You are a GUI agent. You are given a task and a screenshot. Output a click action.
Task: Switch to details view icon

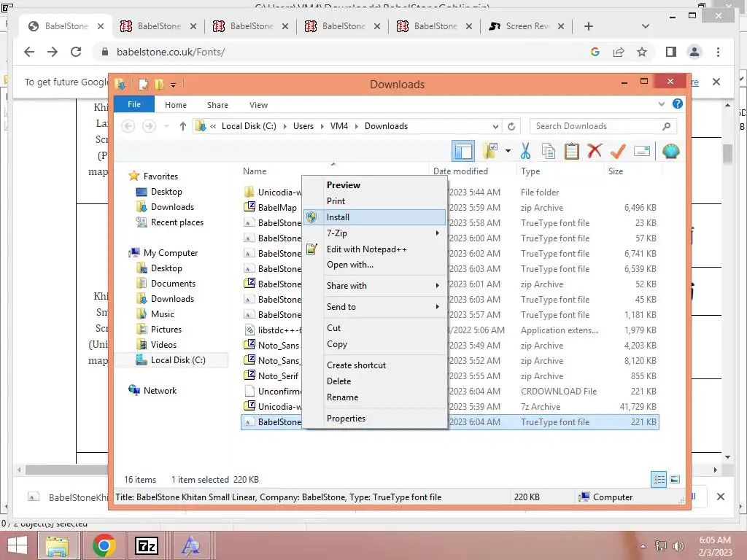click(x=659, y=480)
